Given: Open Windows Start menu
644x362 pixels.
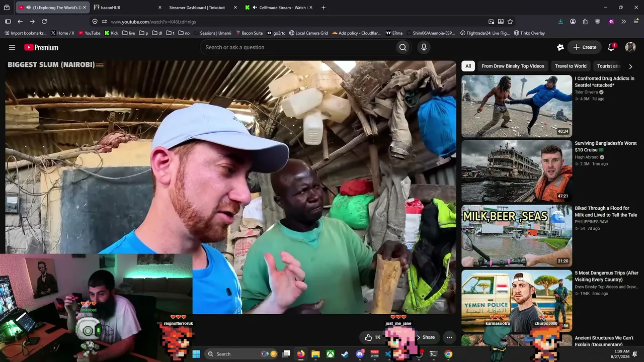Looking at the screenshot, I should 196,354.
